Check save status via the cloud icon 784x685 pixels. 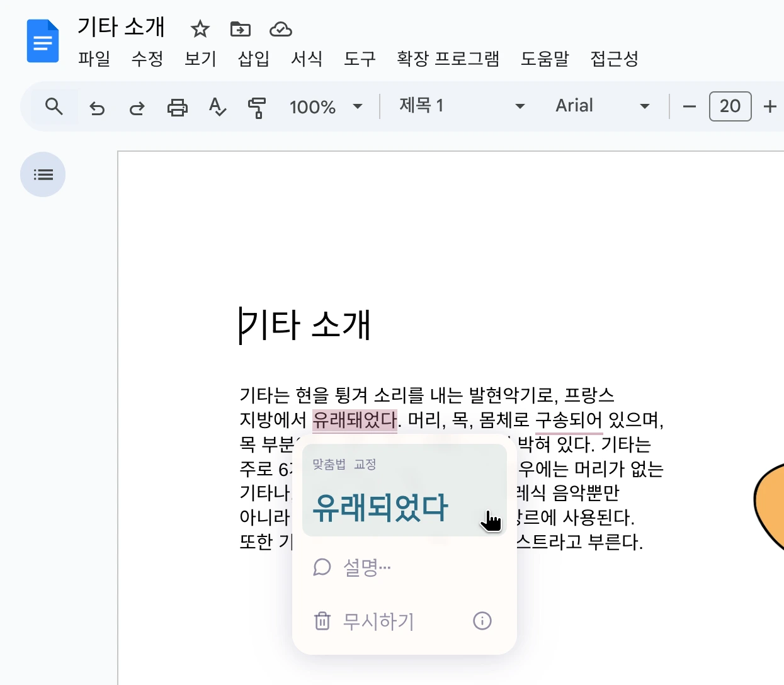(280, 29)
